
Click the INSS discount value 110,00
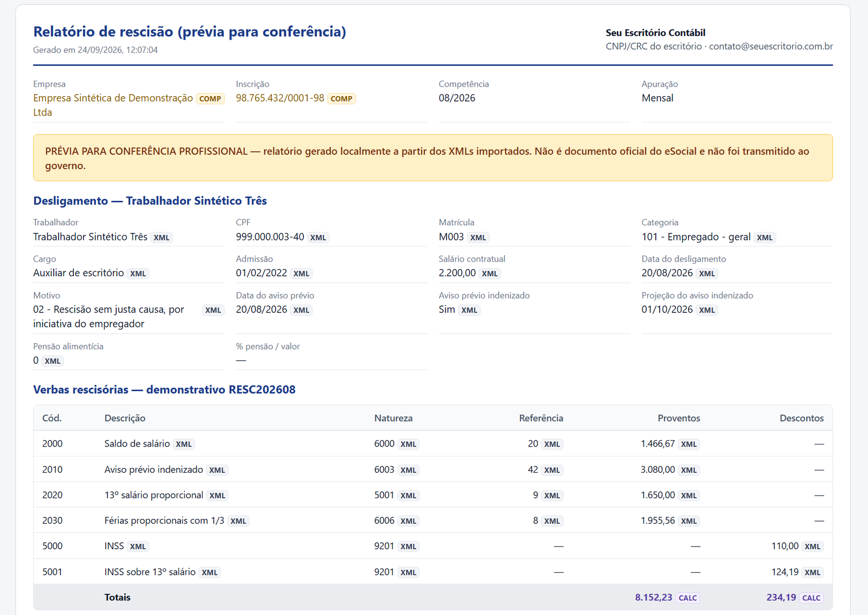[x=785, y=546]
